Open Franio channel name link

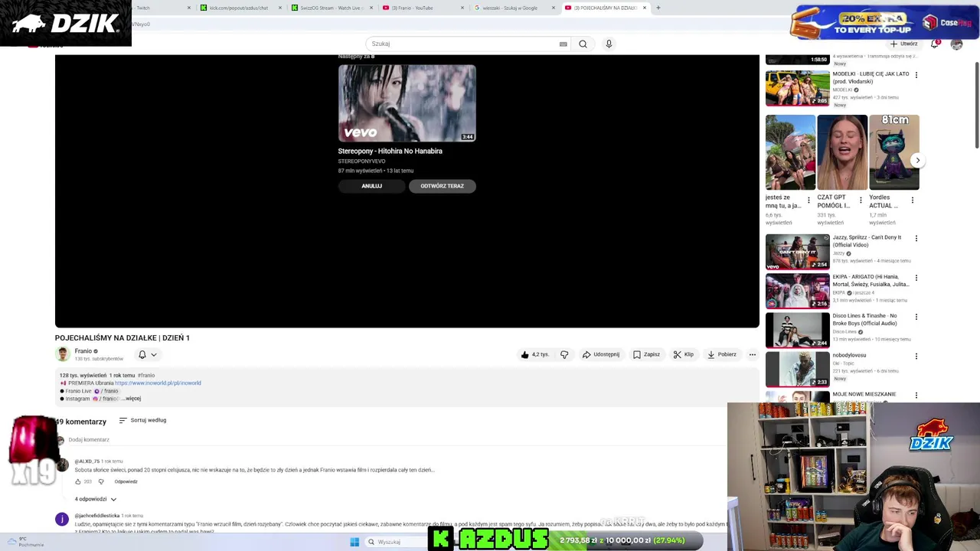[83, 350]
